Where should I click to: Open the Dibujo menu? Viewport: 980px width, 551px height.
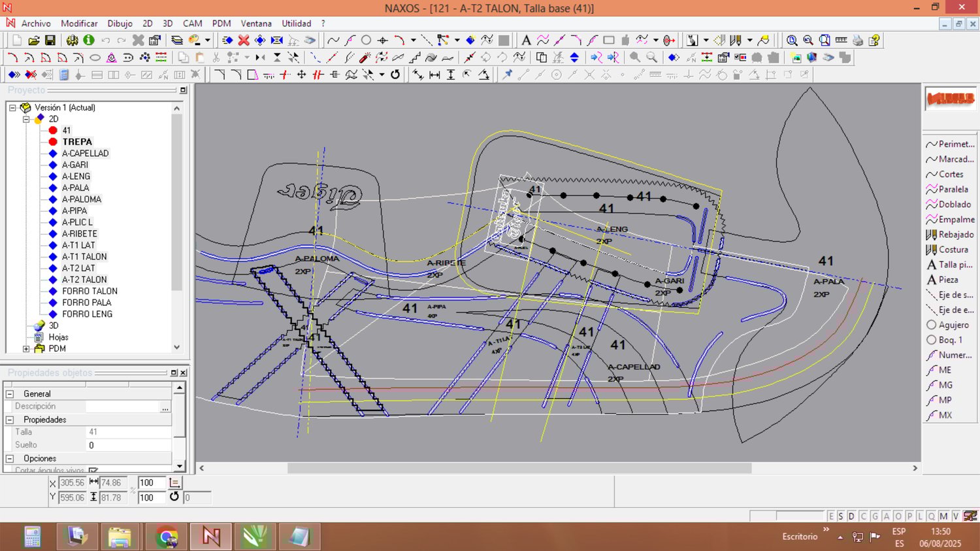click(120, 24)
